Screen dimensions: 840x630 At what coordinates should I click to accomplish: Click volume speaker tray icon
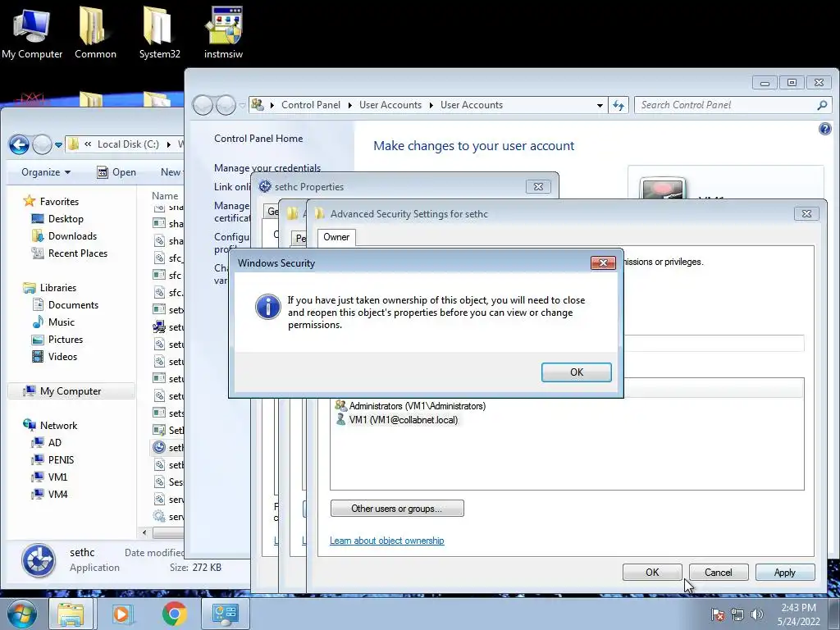pyautogui.click(x=757, y=614)
